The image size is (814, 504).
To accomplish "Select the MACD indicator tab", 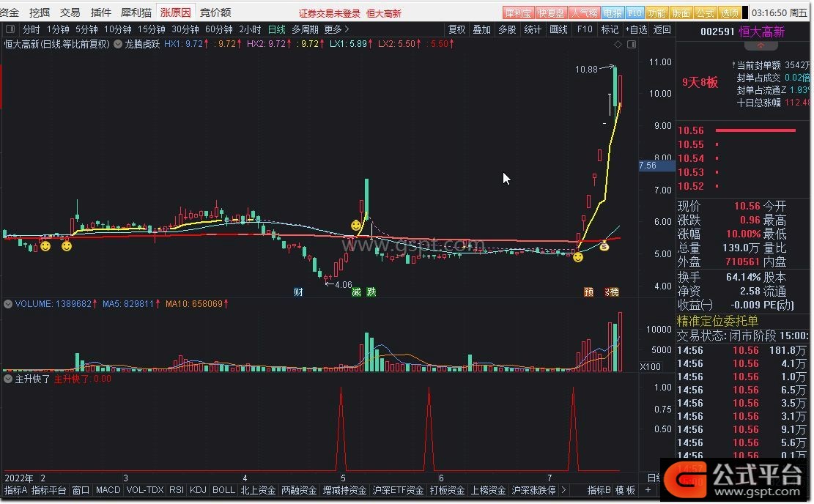I will pyautogui.click(x=108, y=490).
